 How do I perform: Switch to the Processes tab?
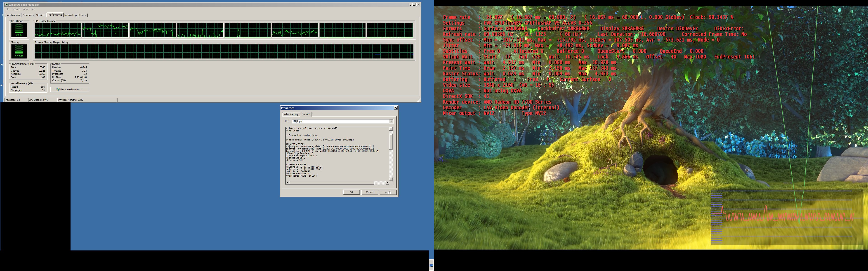(28, 15)
